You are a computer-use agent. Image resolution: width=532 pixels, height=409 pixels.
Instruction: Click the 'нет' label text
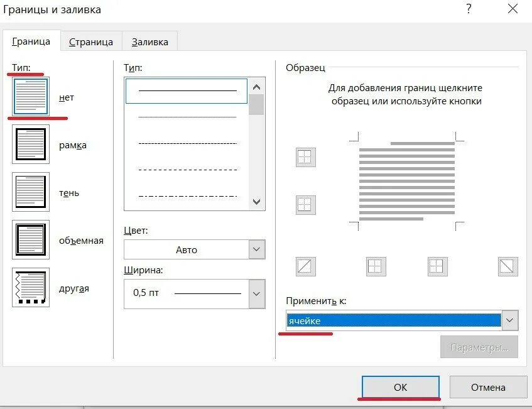67,97
